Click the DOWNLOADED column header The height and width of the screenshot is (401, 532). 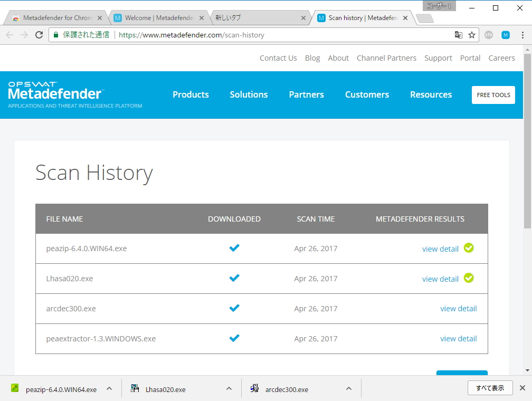[x=234, y=219]
